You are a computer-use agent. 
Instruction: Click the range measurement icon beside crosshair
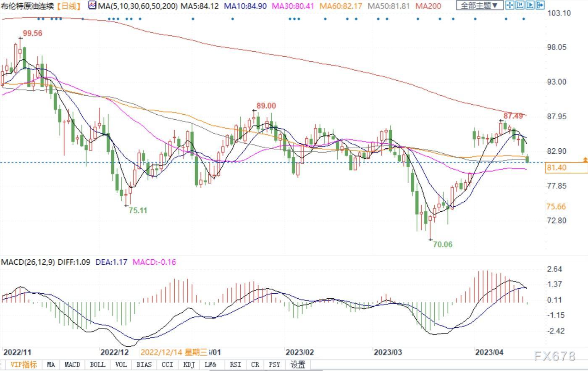point(520,5)
